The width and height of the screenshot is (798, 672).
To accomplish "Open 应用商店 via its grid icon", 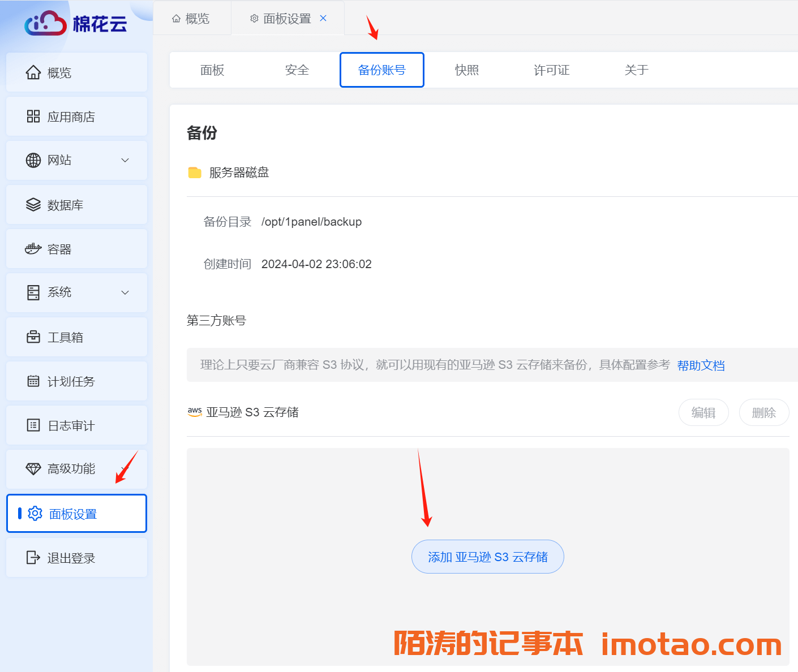I will pyautogui.click(x=33, y=117).
